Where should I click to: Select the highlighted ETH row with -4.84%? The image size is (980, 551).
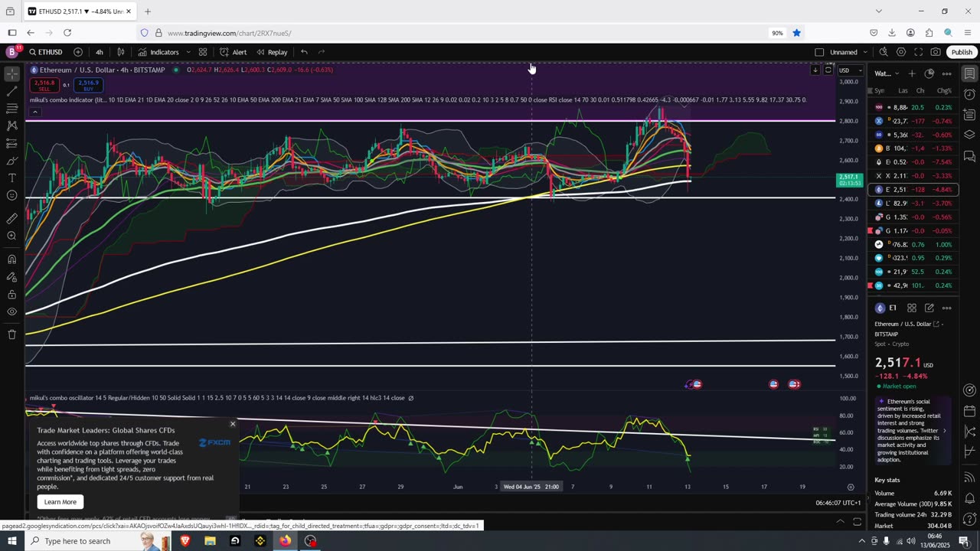click(914, 190)
